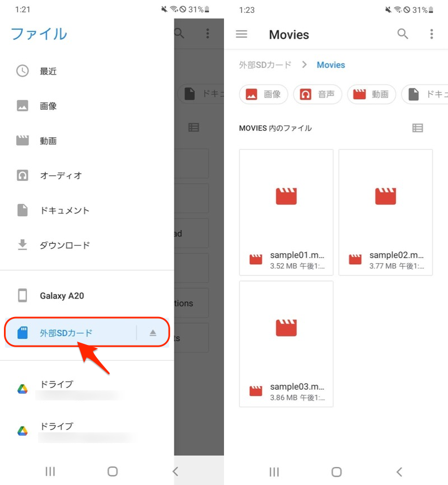Filter files by the 音声 chip
Viewport: 448px width, 485px height.
coord(318,94)
